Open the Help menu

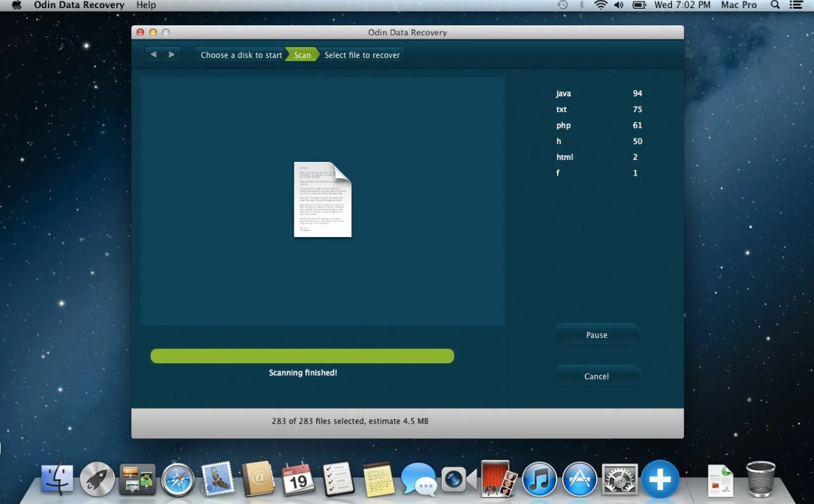pyautogui.click(x=146, y=5)
